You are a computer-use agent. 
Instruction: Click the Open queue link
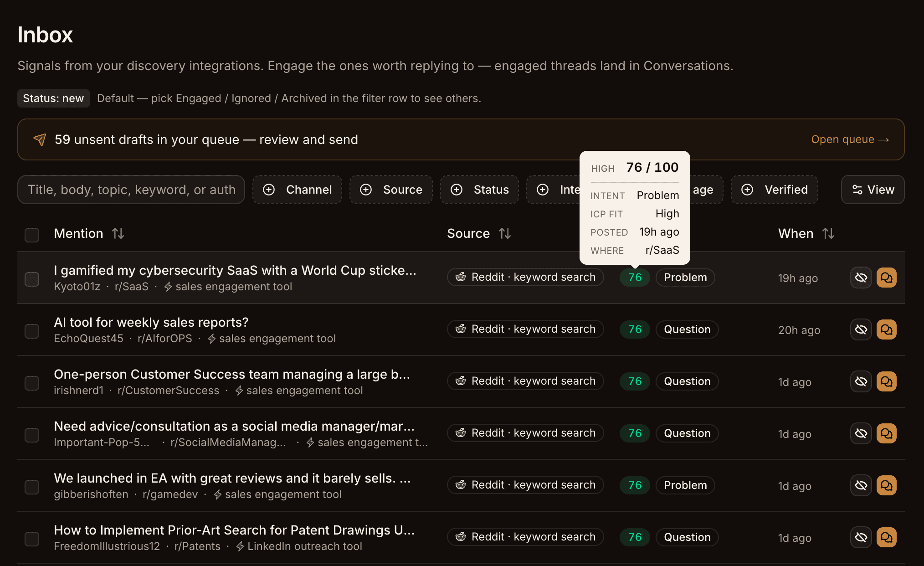click(x=850, y=139)
